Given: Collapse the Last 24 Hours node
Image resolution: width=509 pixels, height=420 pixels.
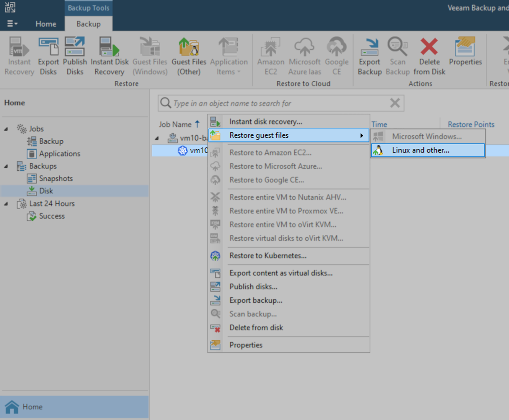Looking at the screenshot, I should coord(6,204).
